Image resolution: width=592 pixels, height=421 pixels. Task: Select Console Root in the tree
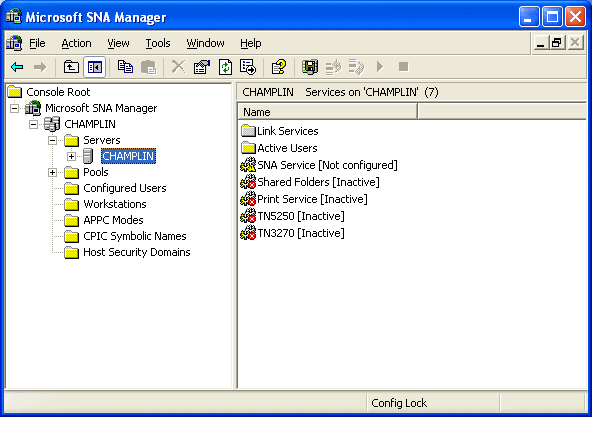(x=58, y=92)
